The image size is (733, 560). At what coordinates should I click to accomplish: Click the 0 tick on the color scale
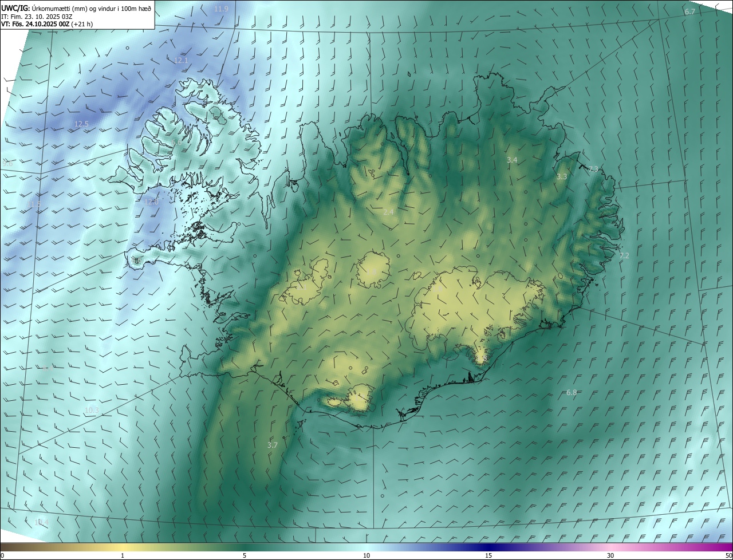(2, 555)
